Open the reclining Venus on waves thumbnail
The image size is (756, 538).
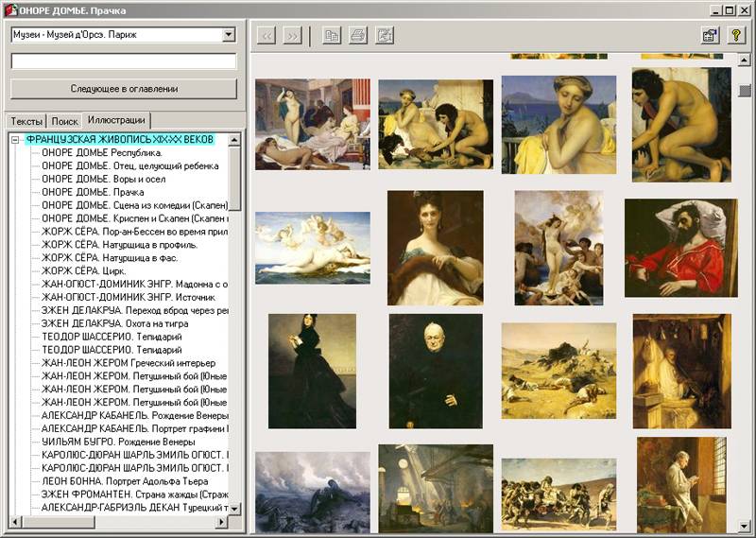[x=313, y=248]
